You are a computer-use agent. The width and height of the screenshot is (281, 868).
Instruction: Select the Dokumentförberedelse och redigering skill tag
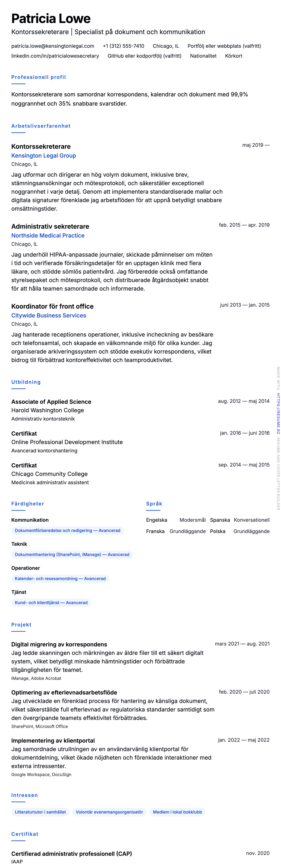[x=67, y=530]
